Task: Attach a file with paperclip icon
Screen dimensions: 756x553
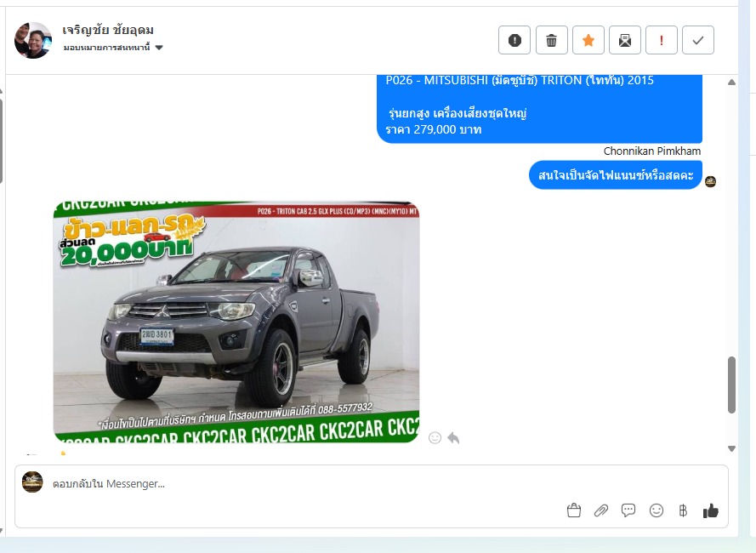Action: tap(600, 510)
